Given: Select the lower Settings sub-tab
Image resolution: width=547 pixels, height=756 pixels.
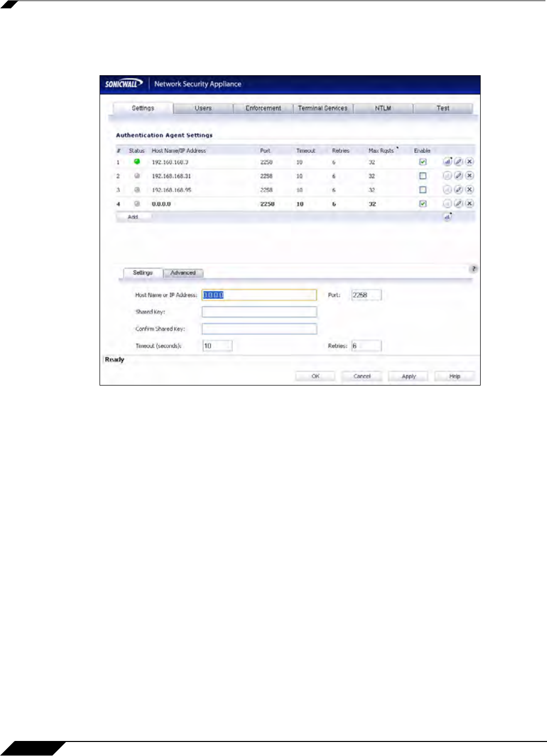Looking at the screenshot, I should pyautogui.click(x=143, y=273).
